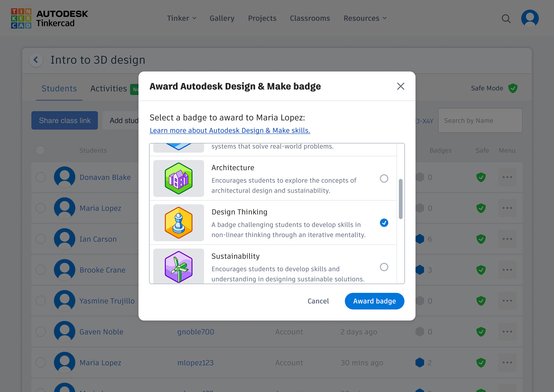Expand the Resources dropdown menu
Screen dimensions: 554x392
pyautogui.click(x=365, y=18)
